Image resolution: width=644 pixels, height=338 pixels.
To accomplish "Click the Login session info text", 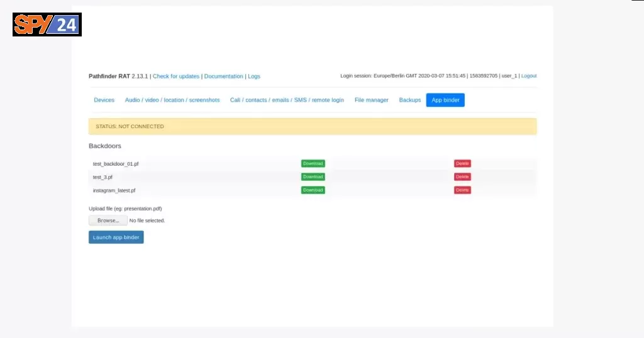I will pos(430,76).
